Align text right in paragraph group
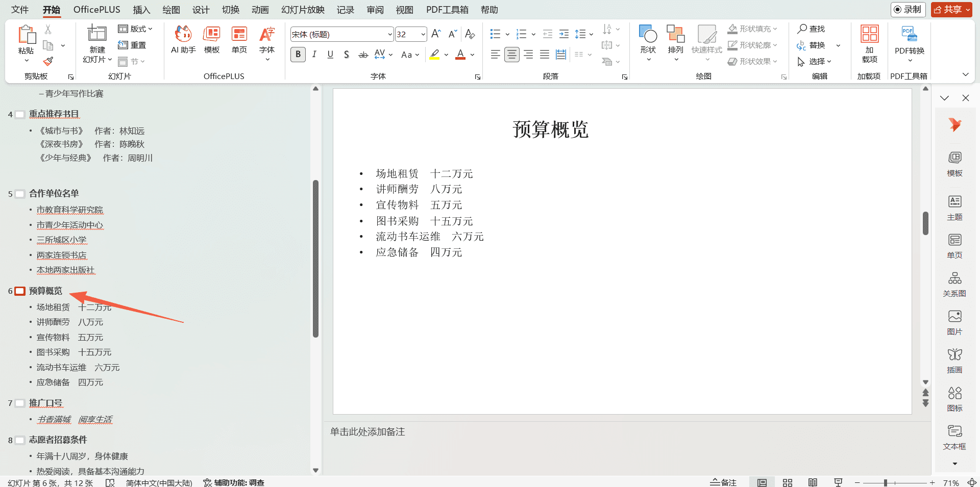The image size is (980, 487). click(528, 55)
